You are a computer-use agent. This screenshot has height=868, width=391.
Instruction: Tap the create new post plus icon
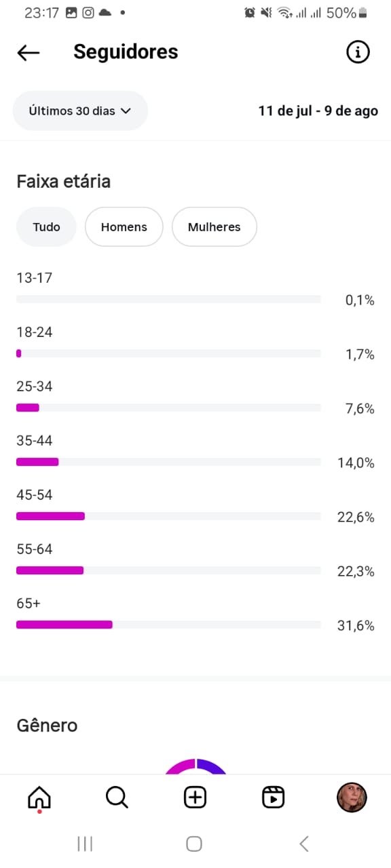point(195,797)
